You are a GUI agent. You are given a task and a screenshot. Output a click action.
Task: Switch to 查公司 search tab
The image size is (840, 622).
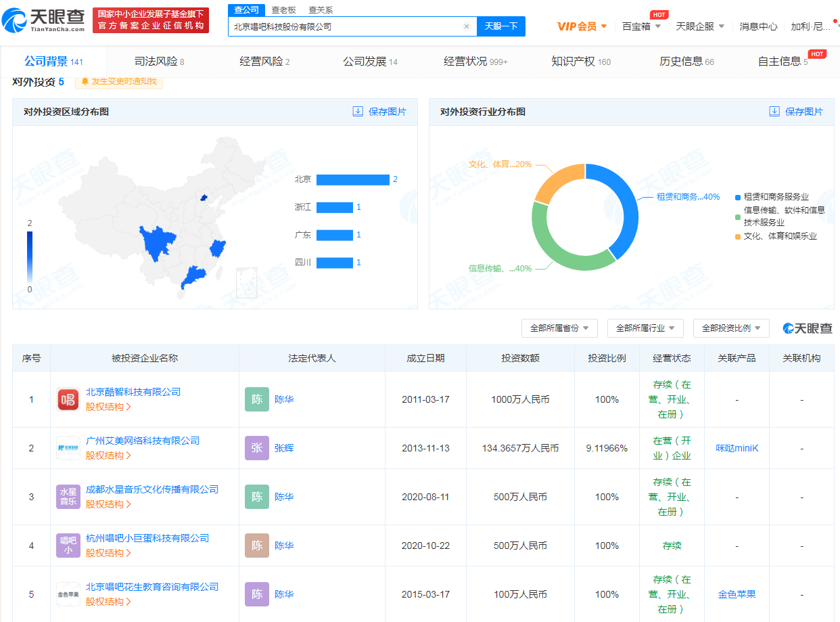pyautogui.click(x=246, y=10)
